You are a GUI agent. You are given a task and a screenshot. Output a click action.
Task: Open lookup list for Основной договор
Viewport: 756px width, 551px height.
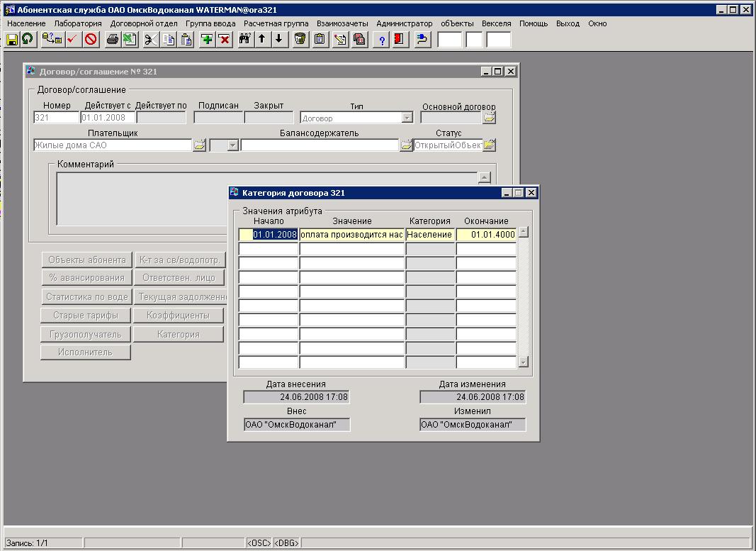pyautogui.click(x=489, y=118)
